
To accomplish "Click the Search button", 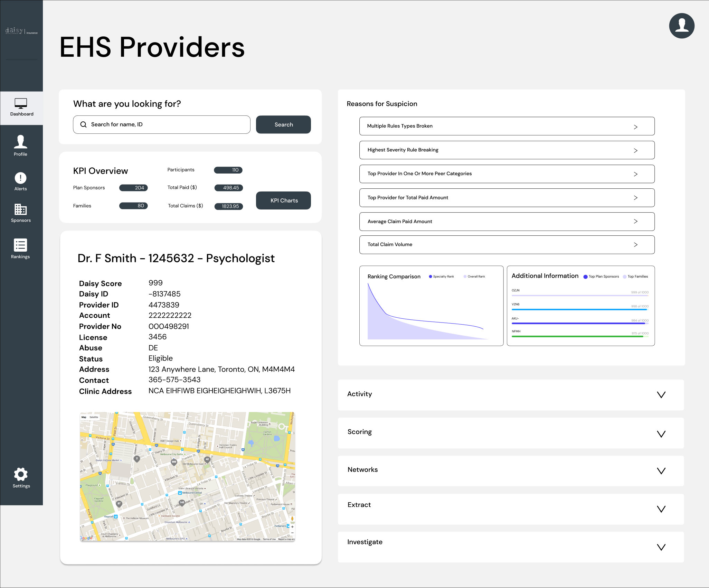I will (283, 125).
